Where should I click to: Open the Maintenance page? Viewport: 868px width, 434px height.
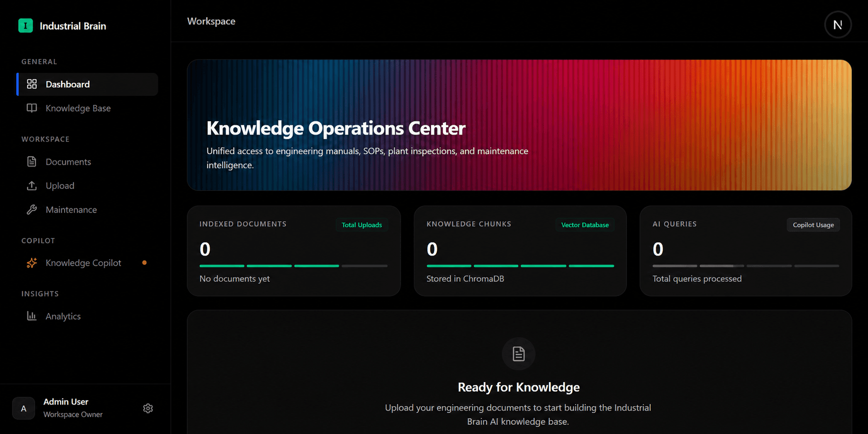pyautogui.click(x=87, y=209)
